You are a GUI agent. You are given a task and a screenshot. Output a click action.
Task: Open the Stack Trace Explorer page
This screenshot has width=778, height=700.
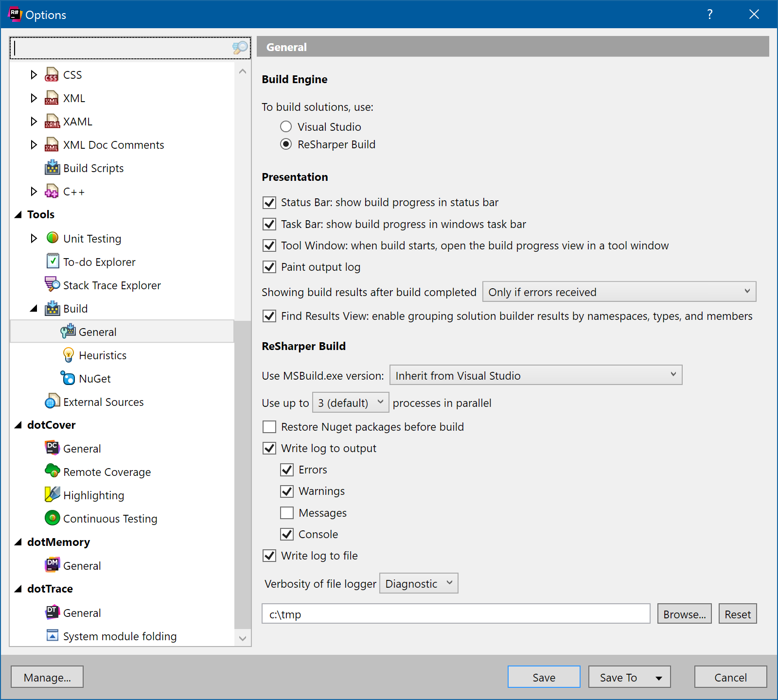[112, 285]
